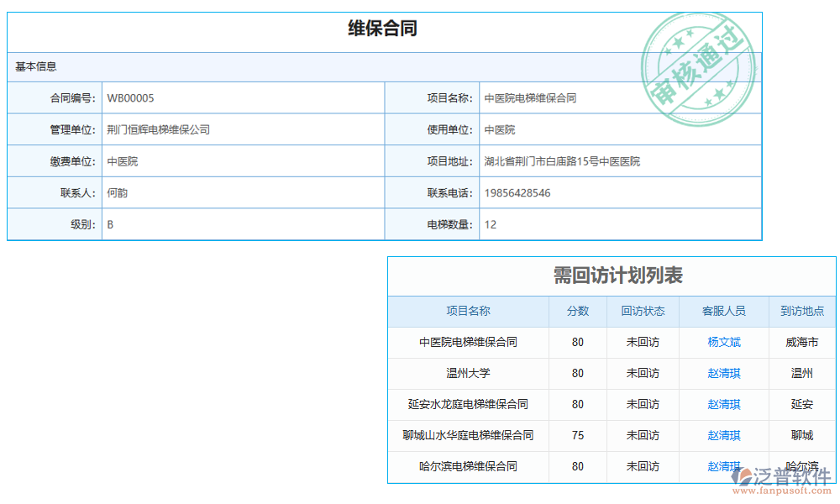Sort by the 项目名称 column header
Viewport: 840px width, 504px height.
pos(468,311)
